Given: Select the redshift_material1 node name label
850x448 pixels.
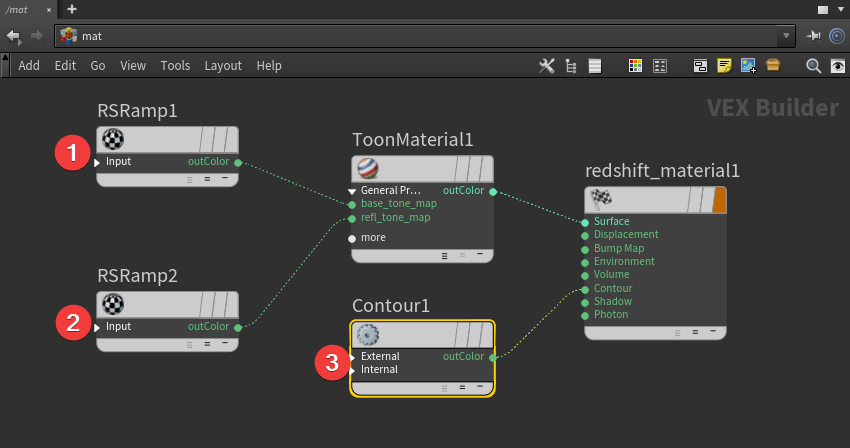Looking at the screenshot, I should [x=662, y=171].
